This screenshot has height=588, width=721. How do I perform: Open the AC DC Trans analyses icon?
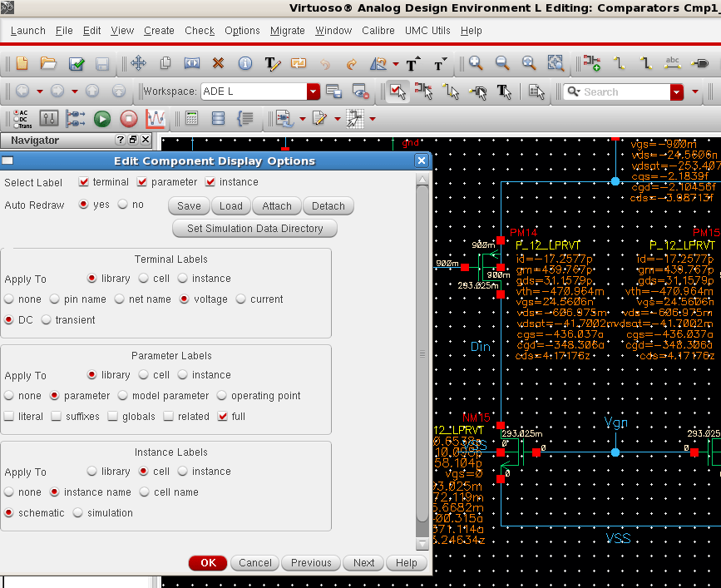21,116
